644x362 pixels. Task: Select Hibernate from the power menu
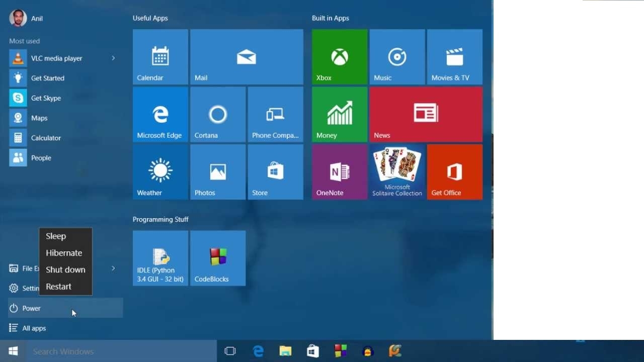pos(64,253)
